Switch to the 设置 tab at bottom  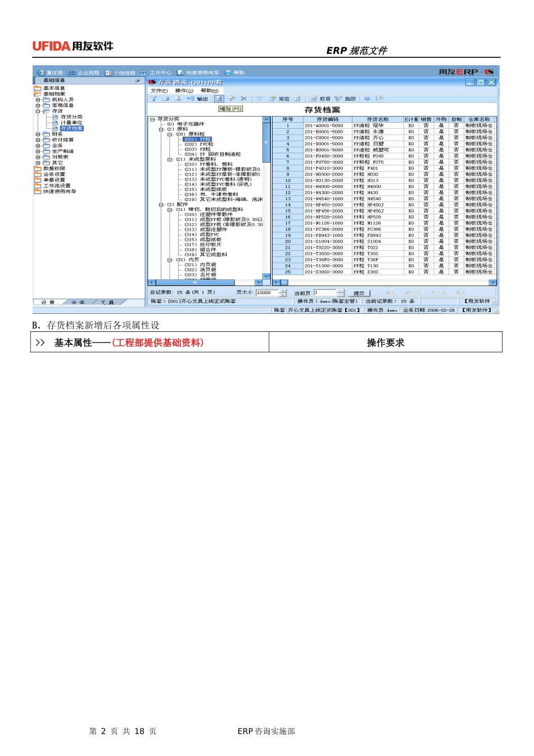tap(48, 303)
